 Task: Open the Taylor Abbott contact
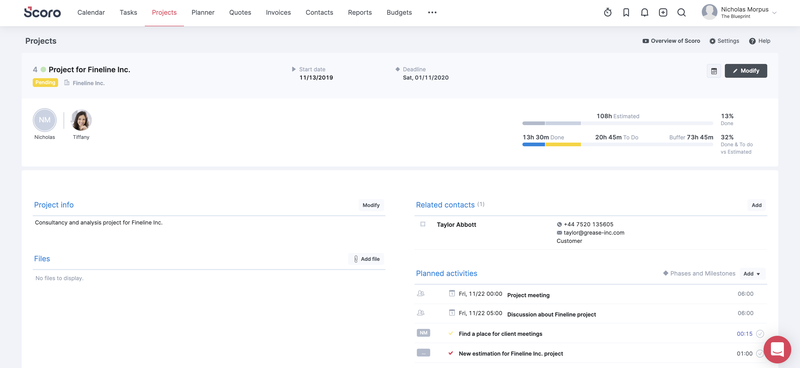coord(456,224)
